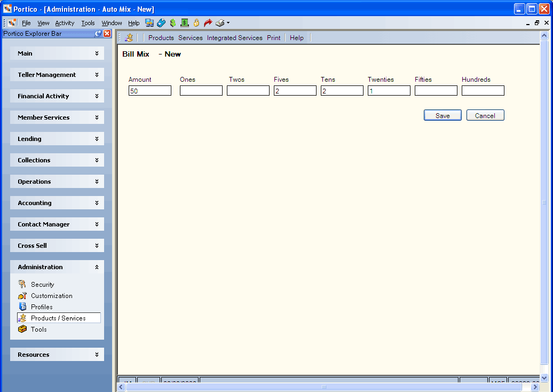Open the View menu

tap(43, 23)
